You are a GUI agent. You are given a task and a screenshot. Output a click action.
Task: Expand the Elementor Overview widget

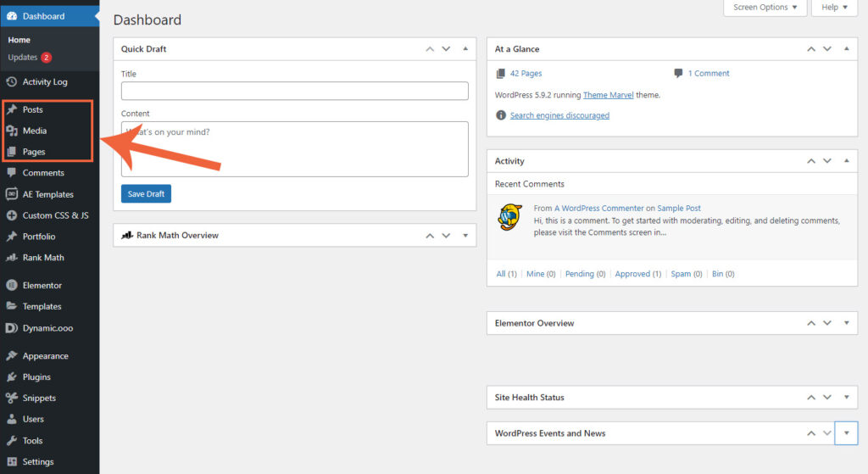pos(847,323)
